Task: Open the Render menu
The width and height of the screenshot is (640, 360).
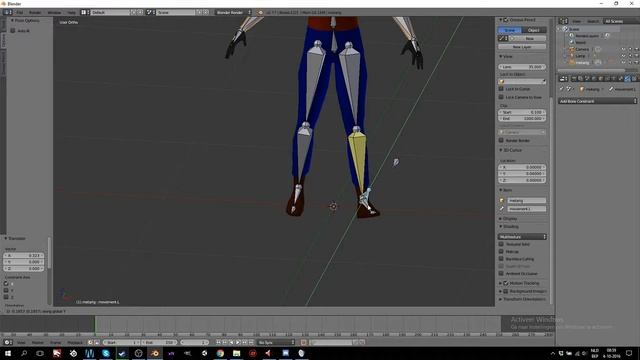Action: click(x=35, y=13)
